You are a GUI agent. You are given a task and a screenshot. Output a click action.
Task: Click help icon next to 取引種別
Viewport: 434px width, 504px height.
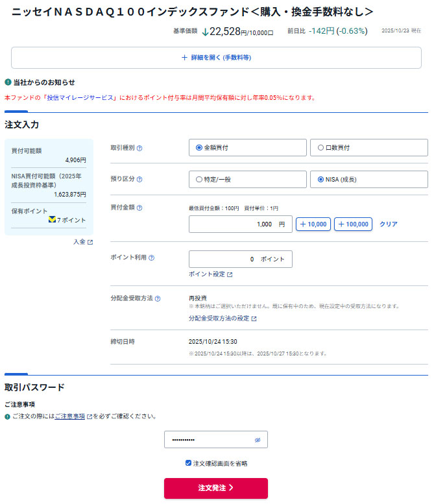point(139,148)
